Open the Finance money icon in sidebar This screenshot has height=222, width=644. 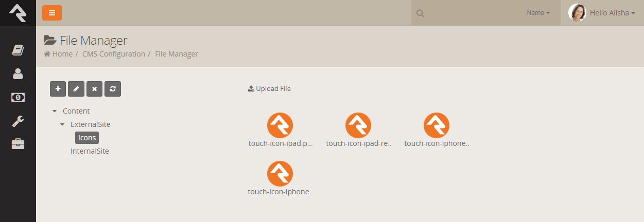point(18,97)
